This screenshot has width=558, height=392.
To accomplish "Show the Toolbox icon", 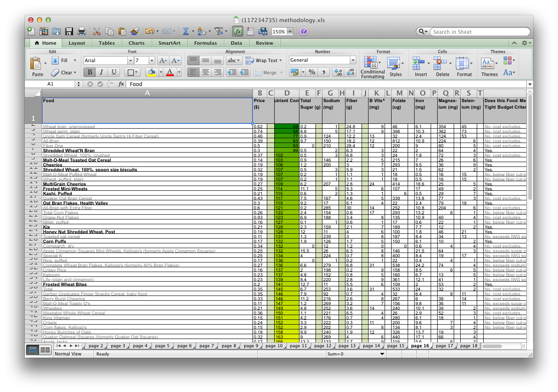I will coord(250,31).
